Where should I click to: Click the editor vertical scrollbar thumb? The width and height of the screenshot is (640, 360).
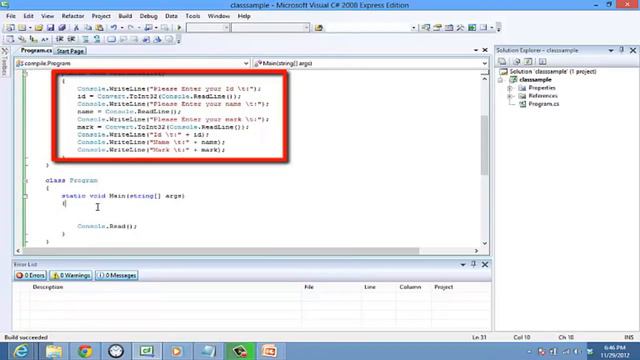(484, 144)
